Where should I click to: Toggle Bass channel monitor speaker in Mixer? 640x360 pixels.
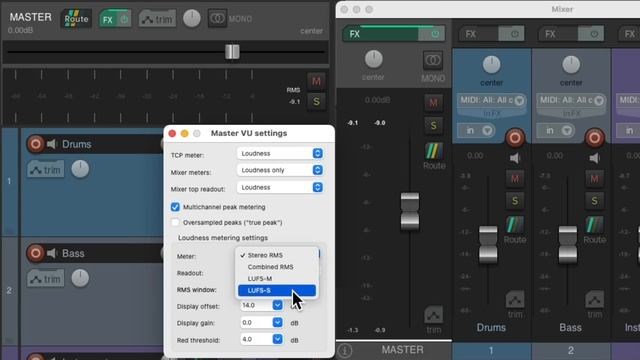click(x=595, y=158)
